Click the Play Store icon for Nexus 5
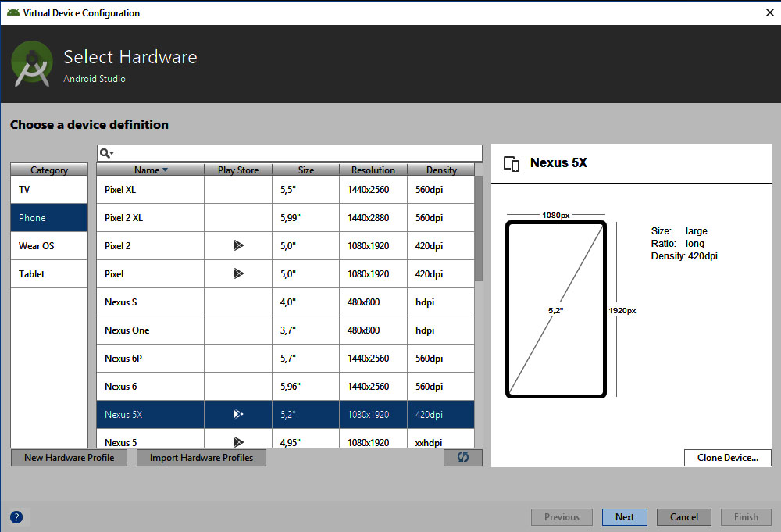Image resolution: width=781 pixels, height=532 pixels. (x=238, y=441)
